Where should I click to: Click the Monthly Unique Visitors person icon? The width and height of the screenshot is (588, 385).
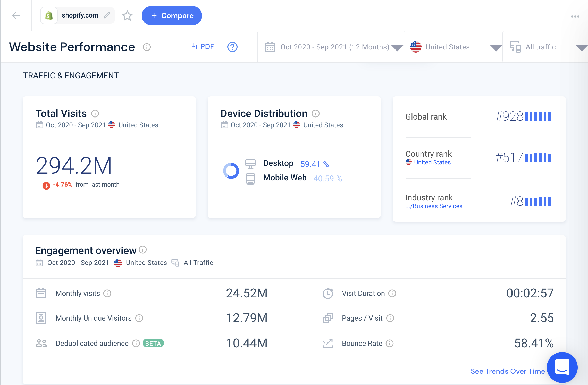point(41,318)
